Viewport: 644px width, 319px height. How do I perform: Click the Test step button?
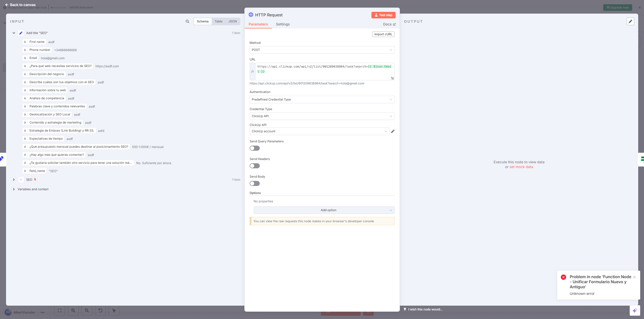[x=383, y=15]
